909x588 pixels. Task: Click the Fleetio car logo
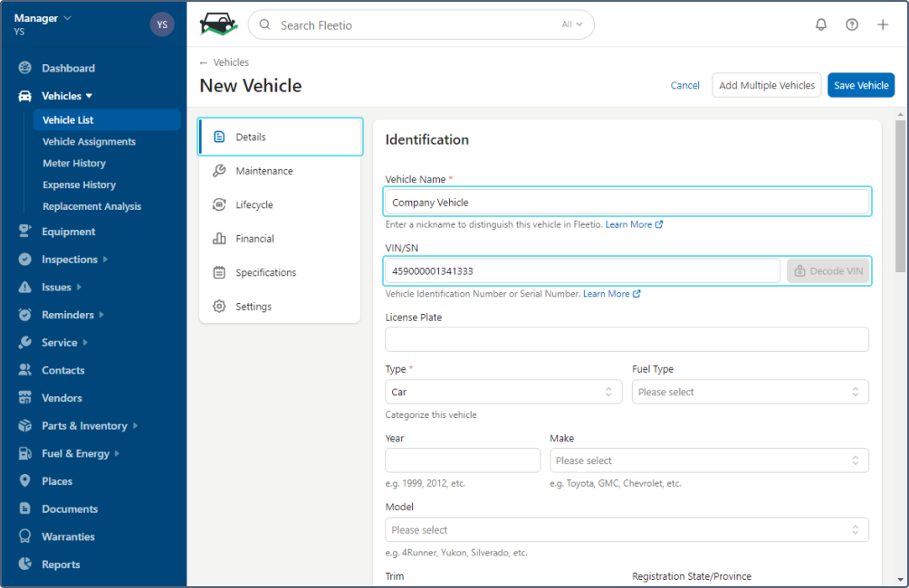coord(218,24)
